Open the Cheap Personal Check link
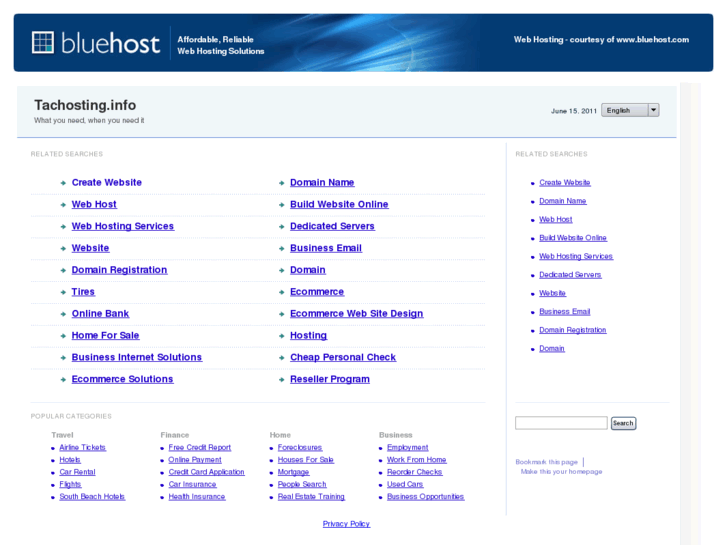This screenshot has height=545, width=727. coord(343,357)
